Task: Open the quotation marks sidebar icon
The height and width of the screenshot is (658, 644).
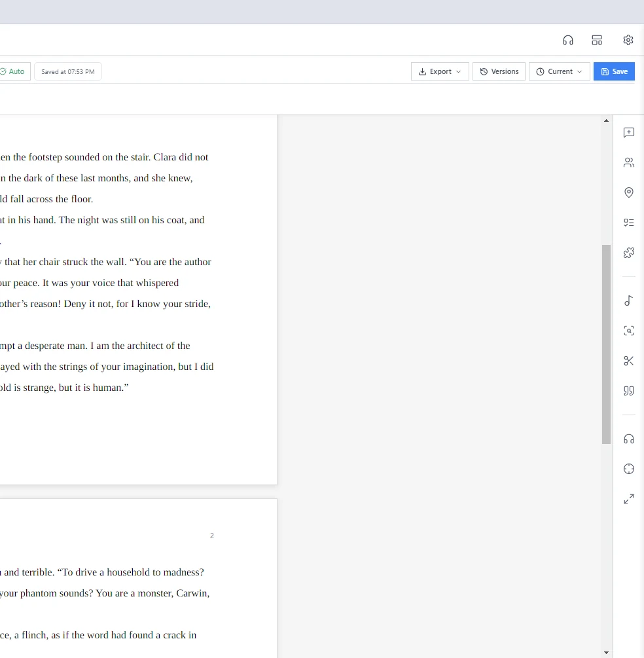Action: click(x=628, y=391)
